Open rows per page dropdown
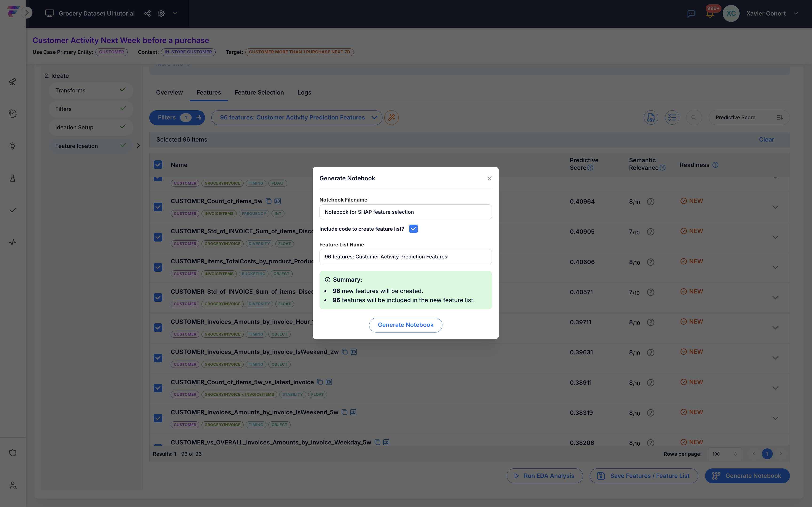 click(725, 454)
